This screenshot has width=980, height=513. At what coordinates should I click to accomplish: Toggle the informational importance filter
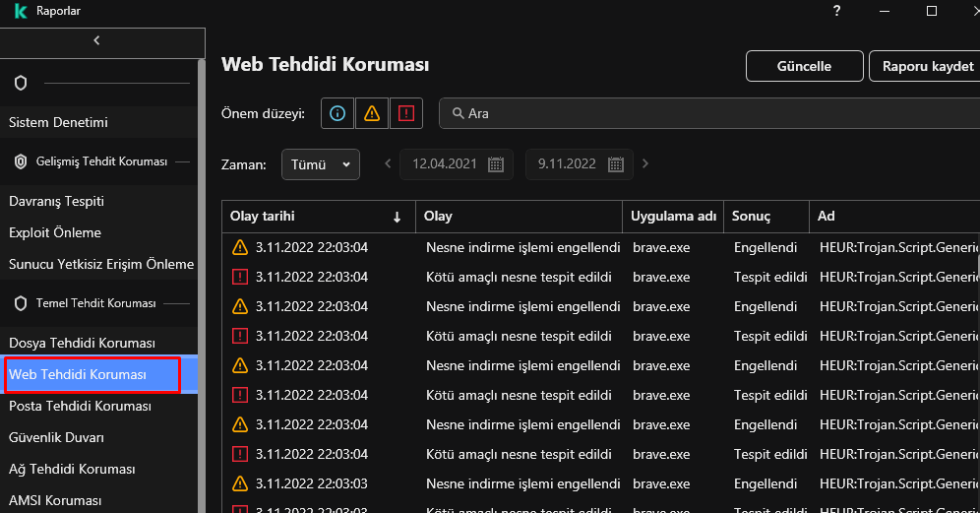[337, 113]
